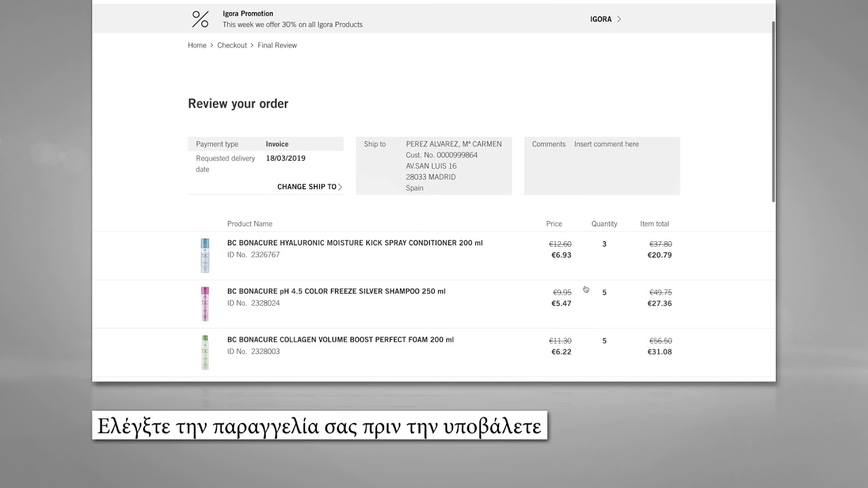Click quantity 5 for Color Freeze Silver Shampoo

click(604, 293)
